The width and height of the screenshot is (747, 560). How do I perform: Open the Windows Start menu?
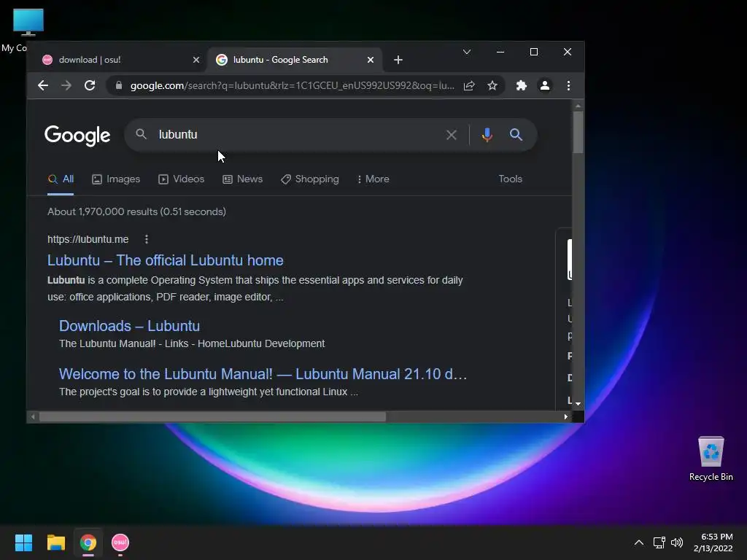23,542
